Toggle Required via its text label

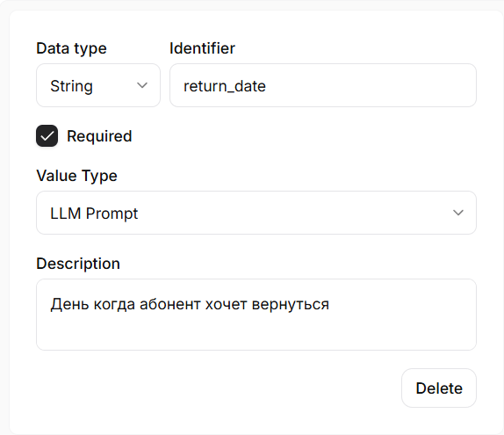99,136
